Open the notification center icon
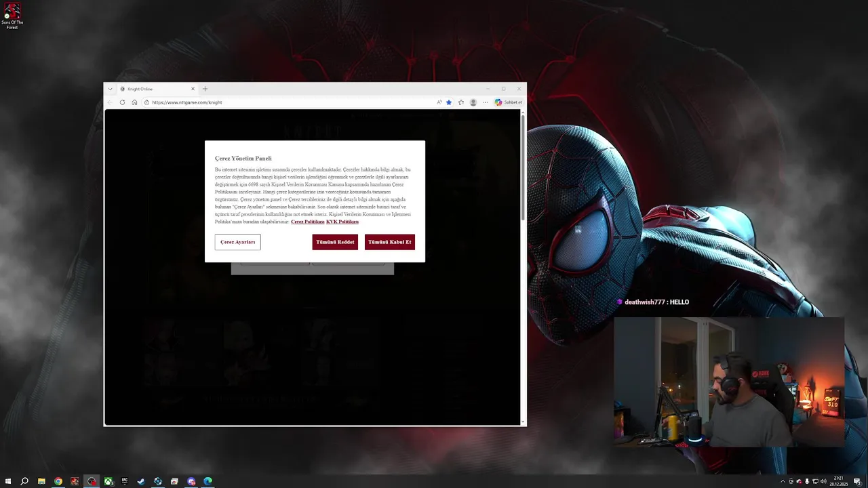This screenshot has height=488, width=868. (857, 481)
